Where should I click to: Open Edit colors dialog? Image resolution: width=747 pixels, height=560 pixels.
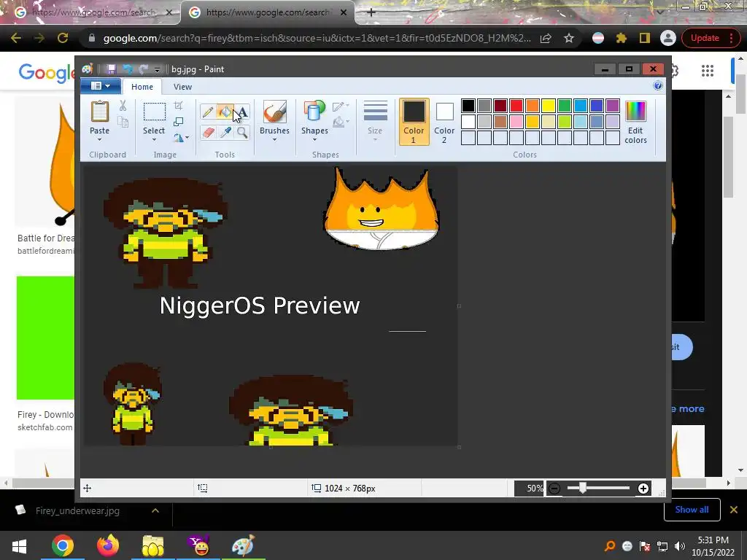coord(635,122)
